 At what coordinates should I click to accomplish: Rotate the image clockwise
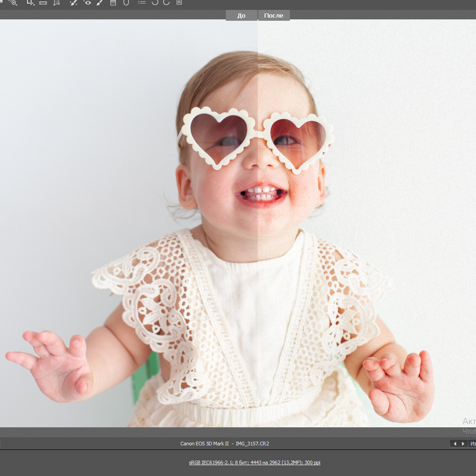tap(166, 3)
